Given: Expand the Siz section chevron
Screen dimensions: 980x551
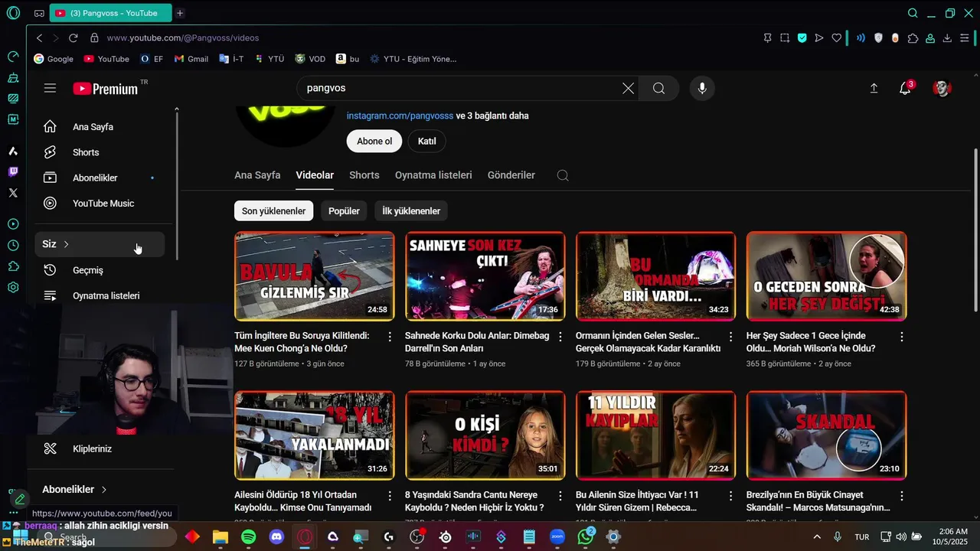Looking at the screenshot, I should point(66,244).
